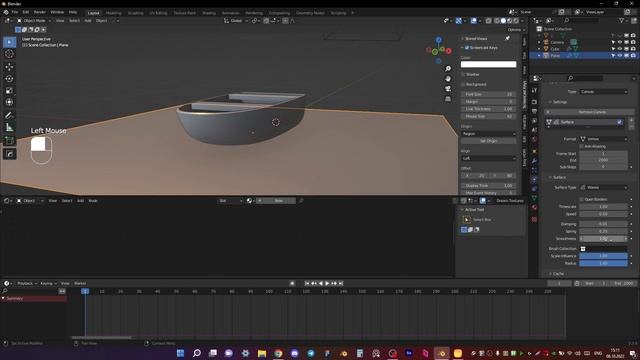This screenshot has height=360, width=640.
Task: Select the Scale tool
Action: tap(9, 91)
